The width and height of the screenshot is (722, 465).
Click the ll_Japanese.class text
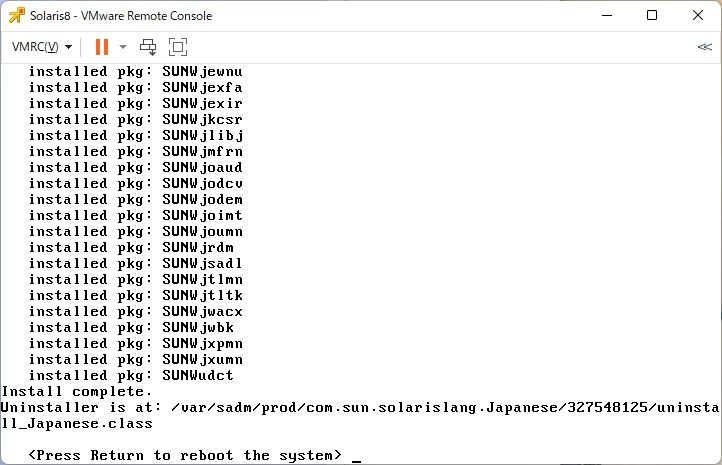pos(76,424)
